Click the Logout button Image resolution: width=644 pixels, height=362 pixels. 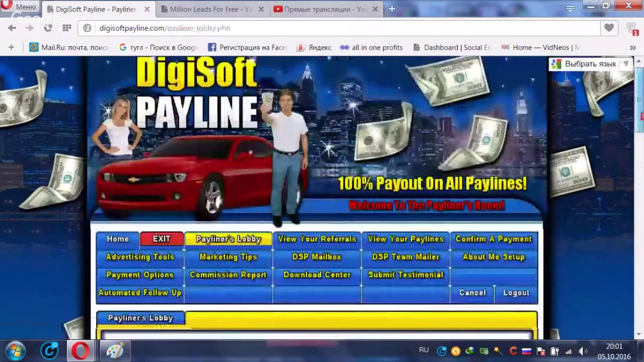coord(516,293)
